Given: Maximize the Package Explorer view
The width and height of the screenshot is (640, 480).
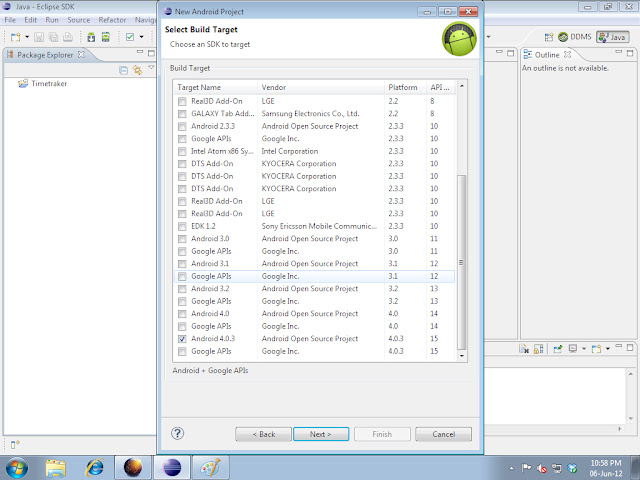Looking at the screenshot, I should [151, 53].
